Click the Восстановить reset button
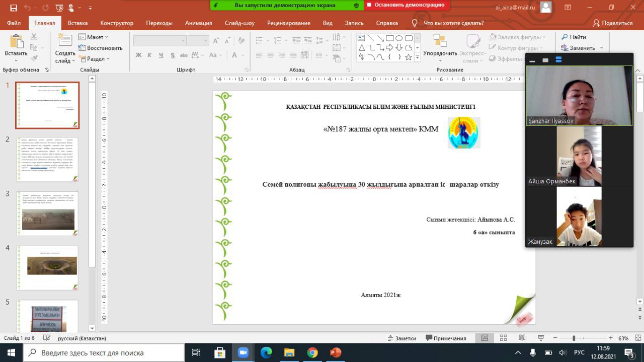 pyautogui.click(x=101, y=48)
